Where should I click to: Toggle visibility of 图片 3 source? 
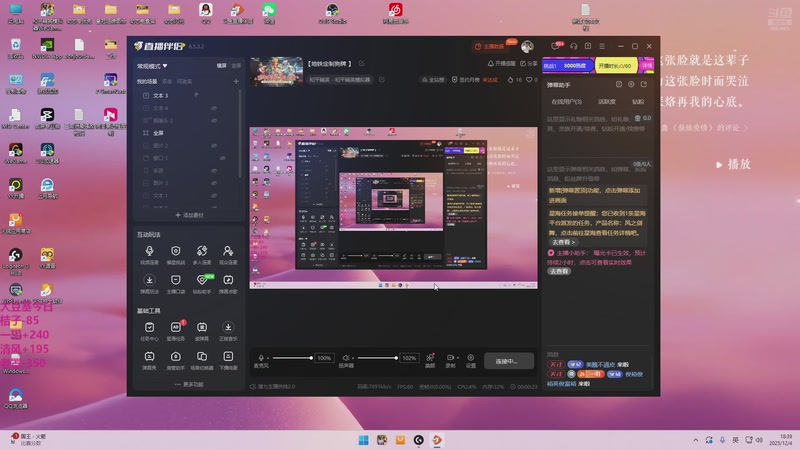click(x=214, y=183)
